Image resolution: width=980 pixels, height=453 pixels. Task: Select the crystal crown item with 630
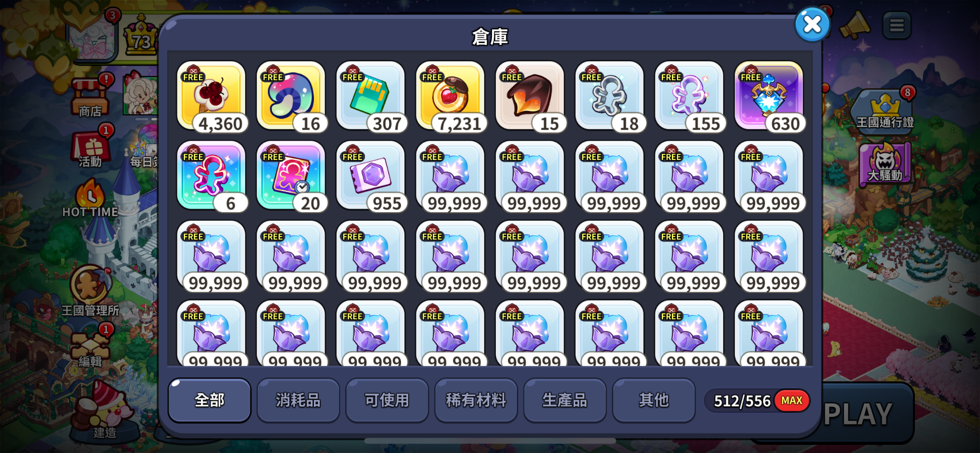(x=769, y=96)
